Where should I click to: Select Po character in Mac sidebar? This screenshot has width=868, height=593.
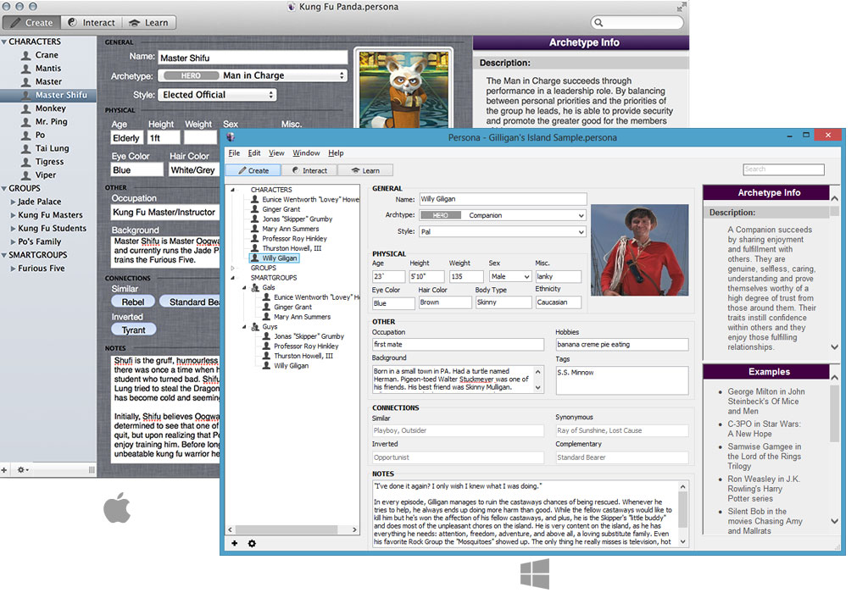coord(40,135)
